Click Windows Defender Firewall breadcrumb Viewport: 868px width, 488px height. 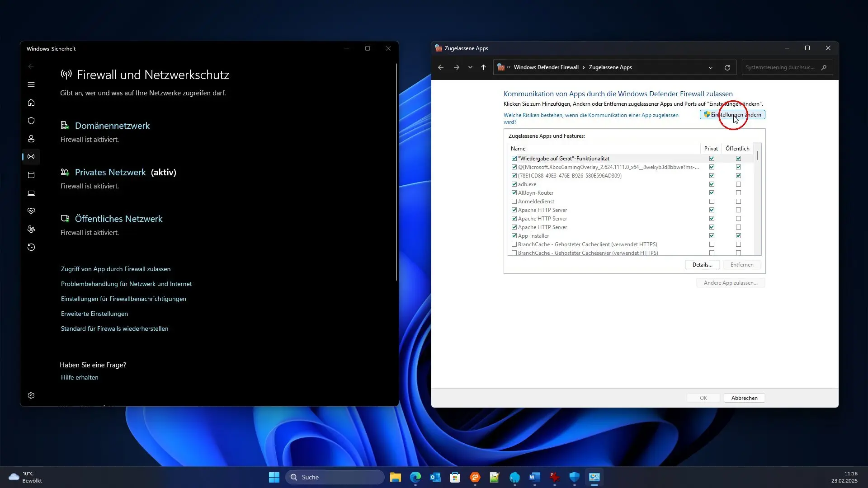(x=546, y=67)
